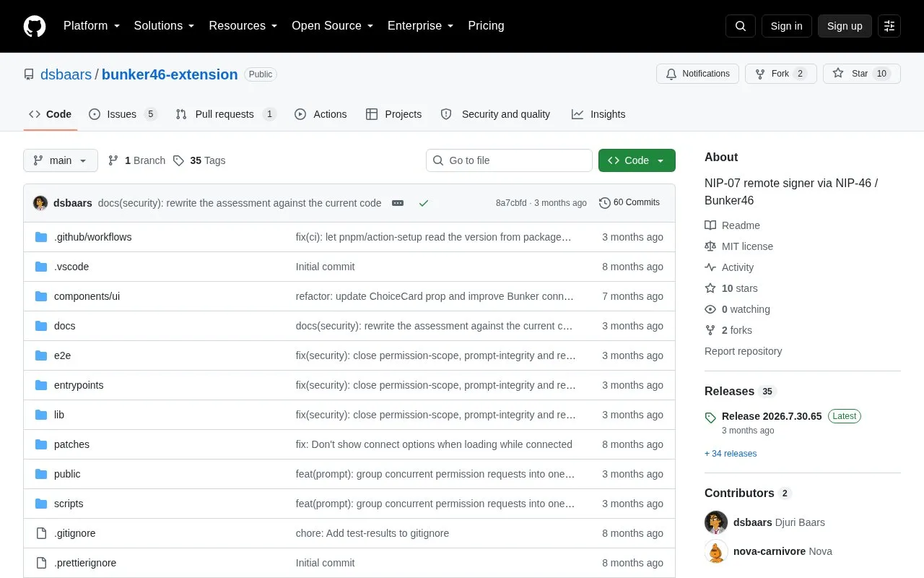Open the .github/workflows folder
This screenshot has width=924, height=578.
[92, 237]
